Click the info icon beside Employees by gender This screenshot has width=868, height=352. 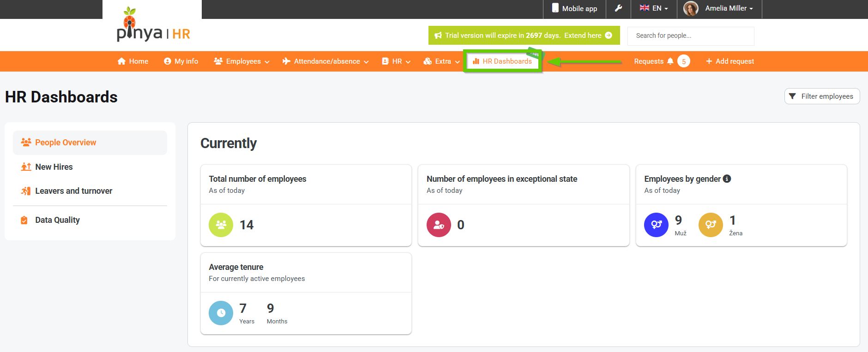click(727, 179)
